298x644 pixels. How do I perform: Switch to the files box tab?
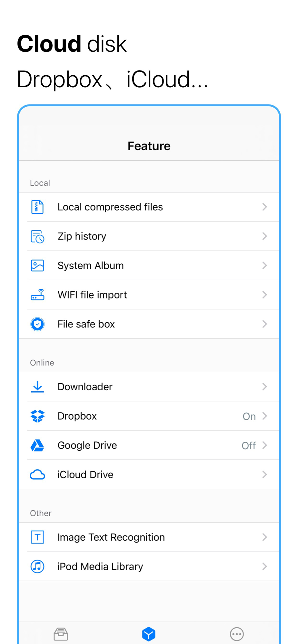tap(61, 634)
